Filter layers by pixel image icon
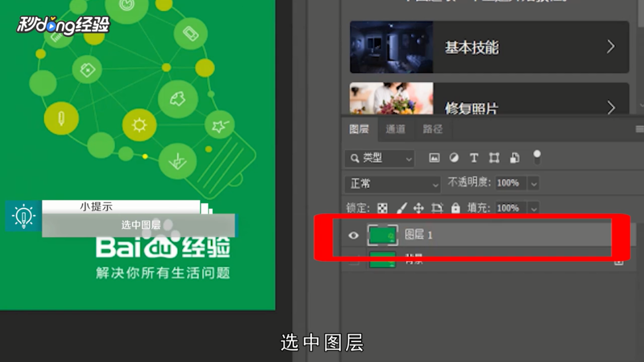The image size is (644, 362). pos(434,158)
